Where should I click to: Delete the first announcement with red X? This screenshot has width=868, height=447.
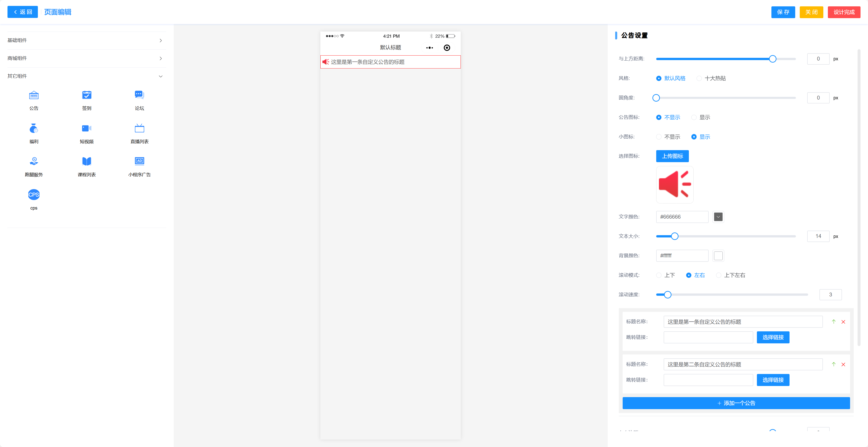pos(843,322)
